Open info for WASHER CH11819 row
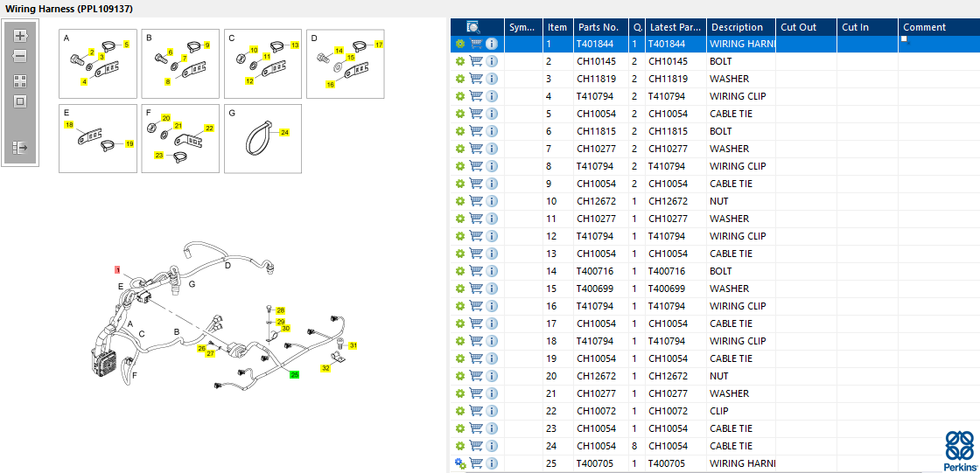 click(x=492, y=79)
